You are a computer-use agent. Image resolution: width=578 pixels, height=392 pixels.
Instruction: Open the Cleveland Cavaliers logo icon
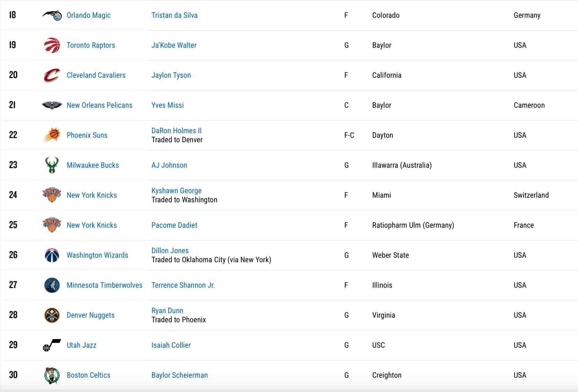pyautogui.click(x=52, y=75)
